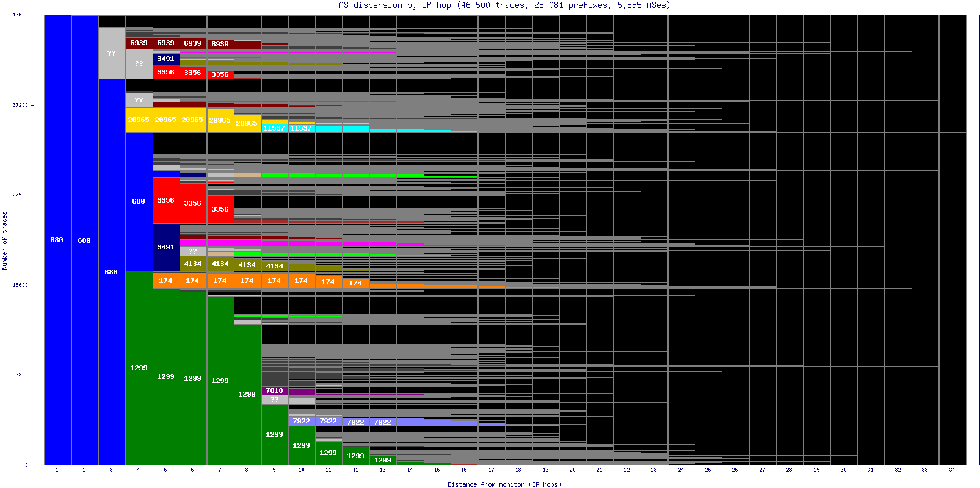Select the orange AS 174 block at hop 10

tap(302, 281)
